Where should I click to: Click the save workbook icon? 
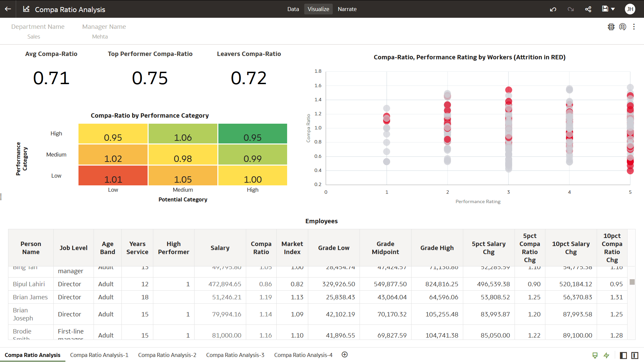click(605, 9)
